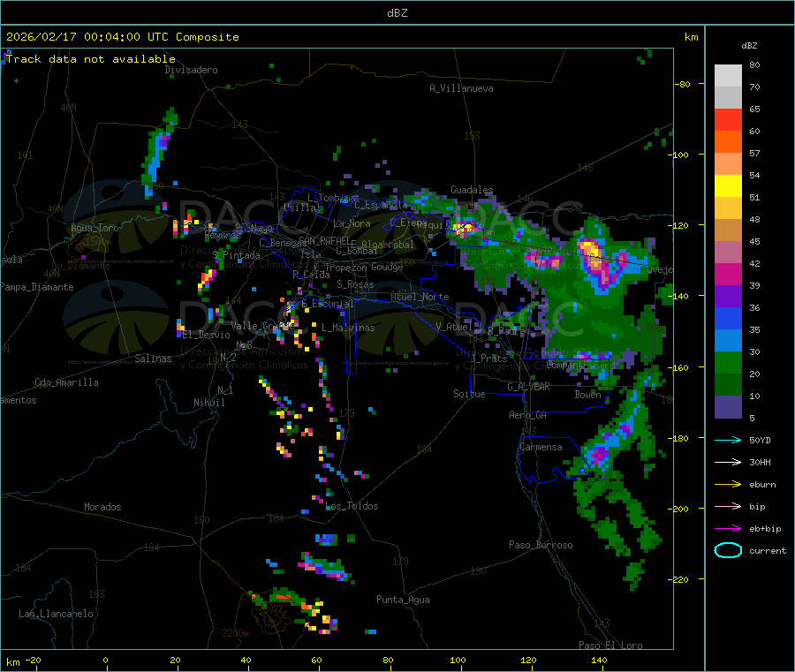Pick the bright yellow swatch in dBZ scale
This screenshot has height=672, width=795.
[728, 186]
